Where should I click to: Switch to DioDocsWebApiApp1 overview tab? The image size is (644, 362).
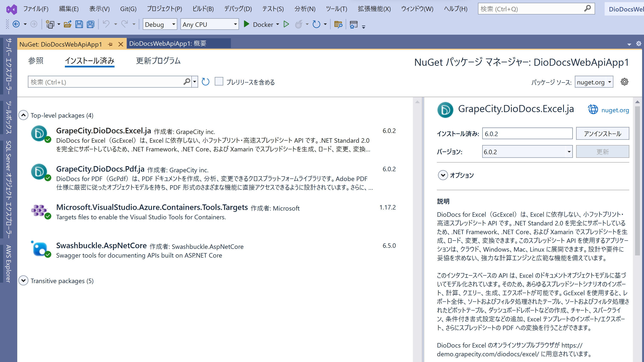coord(179,43)
